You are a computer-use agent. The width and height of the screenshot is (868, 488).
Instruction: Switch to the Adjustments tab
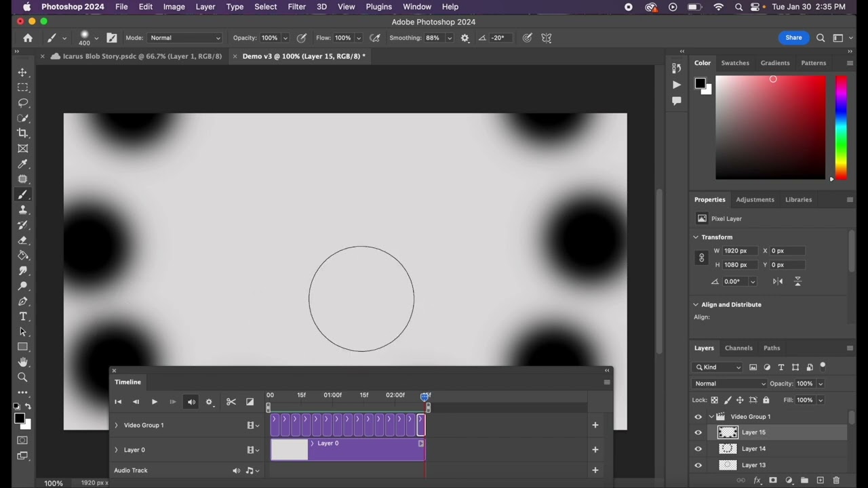click(755, 199)
